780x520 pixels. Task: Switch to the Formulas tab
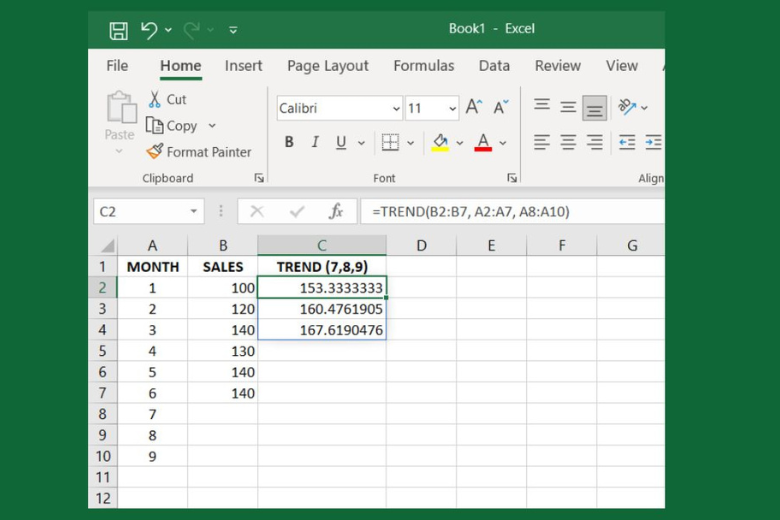coord(423,66)
